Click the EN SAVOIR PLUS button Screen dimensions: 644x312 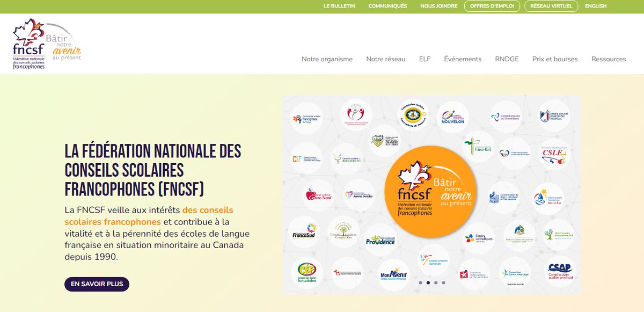tap(97, 284)
